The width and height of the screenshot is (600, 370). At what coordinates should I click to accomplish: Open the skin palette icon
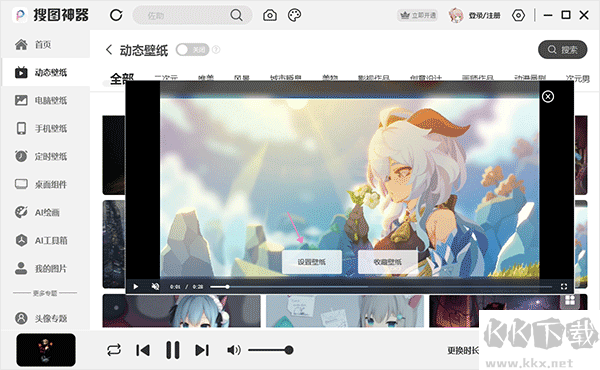click(294, 15)
